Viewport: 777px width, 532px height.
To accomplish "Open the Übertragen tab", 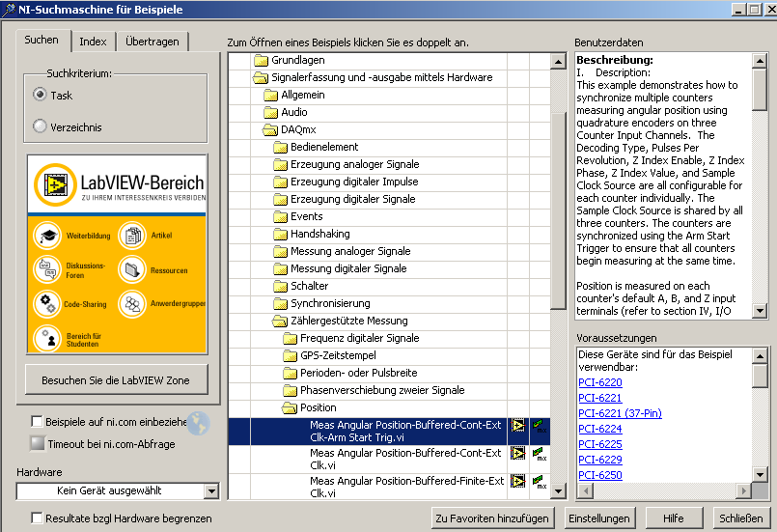I will [x=153, y=42].
